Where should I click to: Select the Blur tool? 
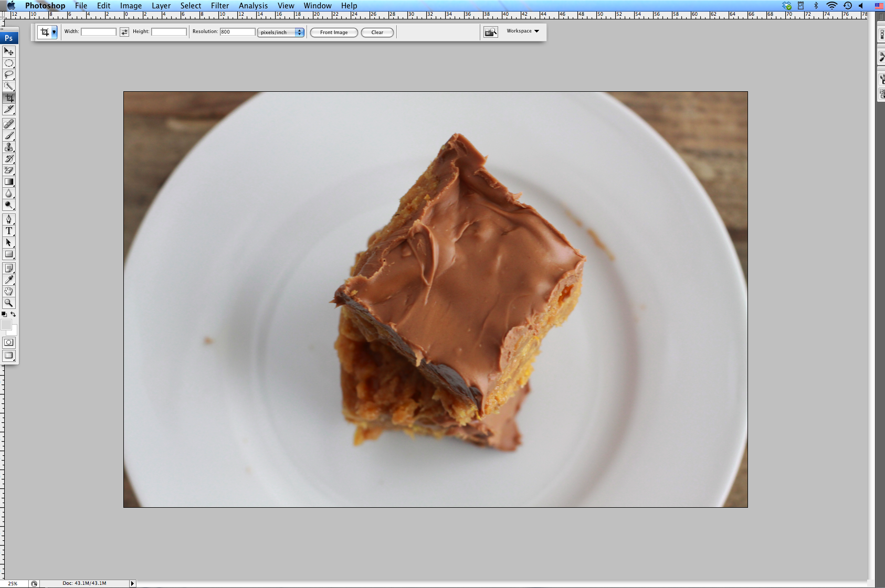click(x=9, y=193)
